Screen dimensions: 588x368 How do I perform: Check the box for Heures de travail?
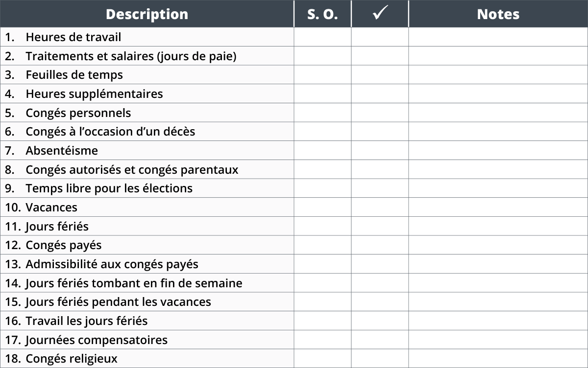click(x=380, y=37)
